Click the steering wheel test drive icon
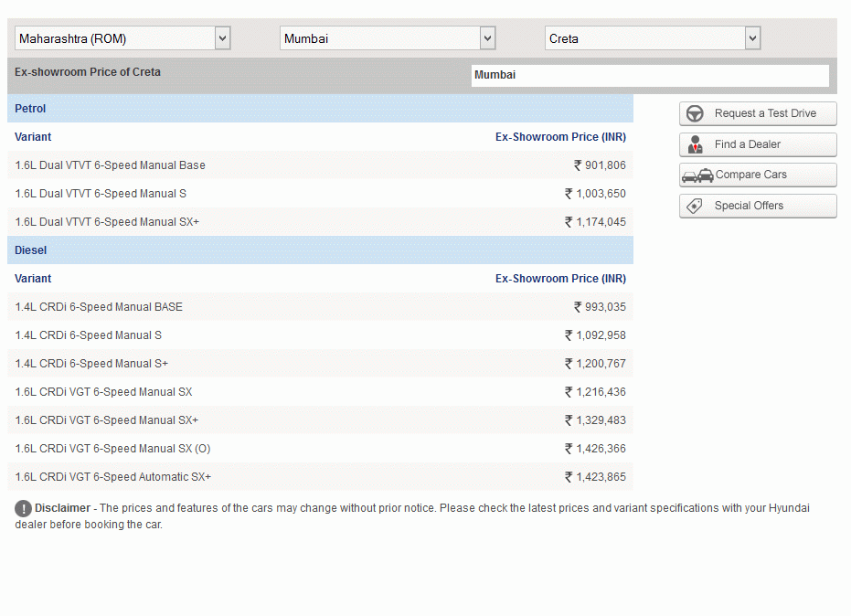851x616 pixels. (x=695, y=113)
